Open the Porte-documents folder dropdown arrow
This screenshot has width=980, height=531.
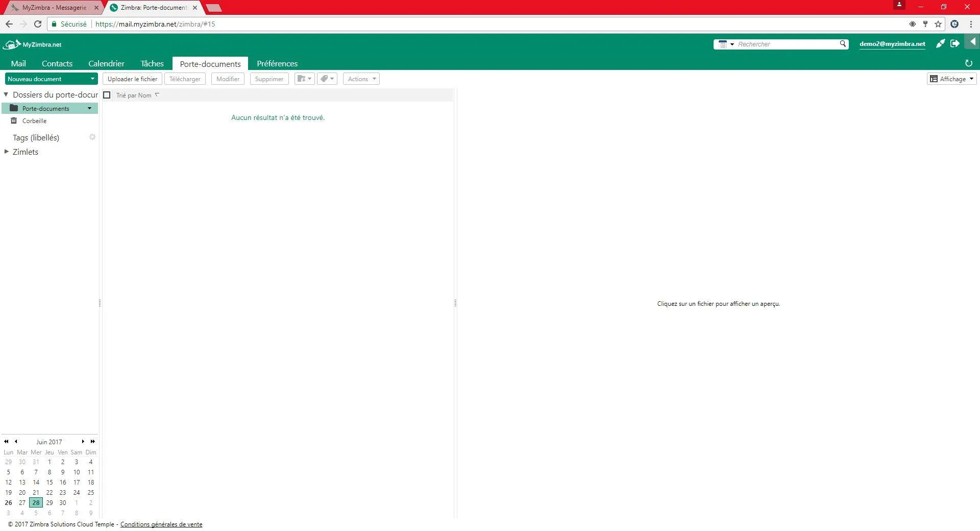click(89, 108)
